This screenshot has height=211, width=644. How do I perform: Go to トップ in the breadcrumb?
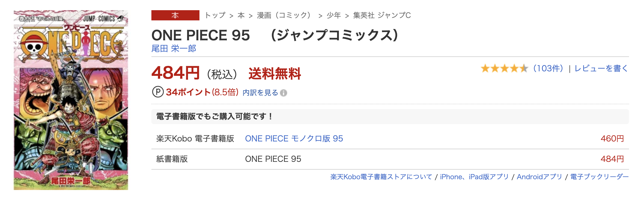click(215, 15)
